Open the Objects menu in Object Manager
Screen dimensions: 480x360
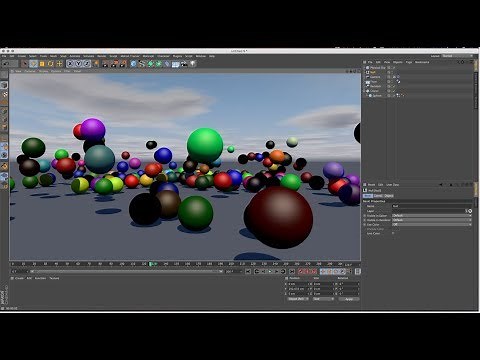coord(397,62)
